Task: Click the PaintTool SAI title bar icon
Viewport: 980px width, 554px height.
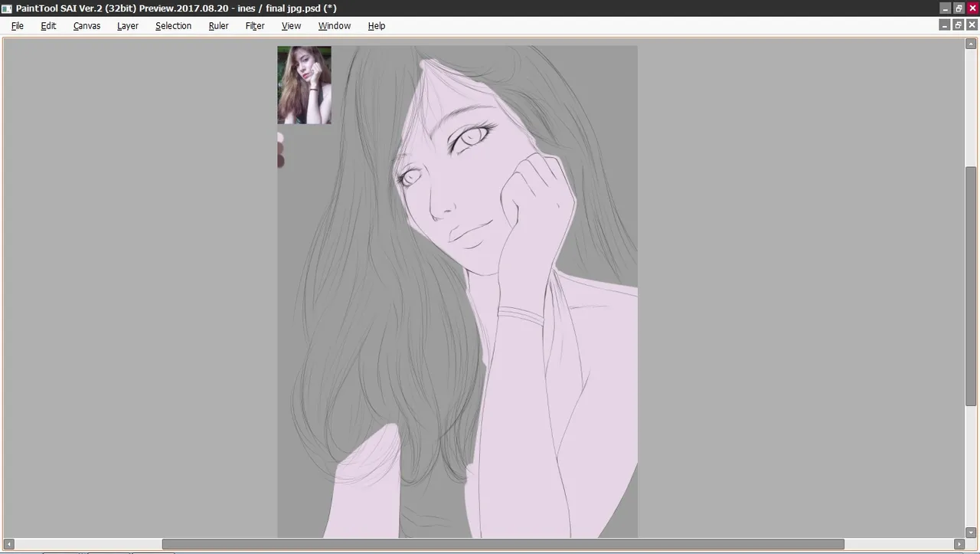Action: click(x=7, y=8)
